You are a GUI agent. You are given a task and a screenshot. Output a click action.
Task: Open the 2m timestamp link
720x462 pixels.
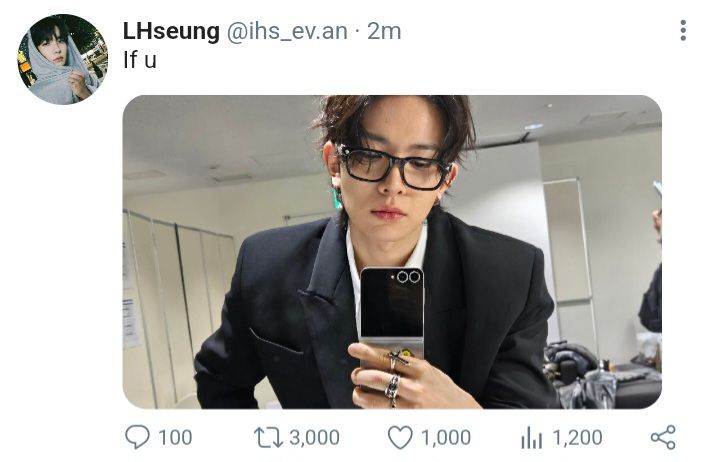click(x=384, y=31)
